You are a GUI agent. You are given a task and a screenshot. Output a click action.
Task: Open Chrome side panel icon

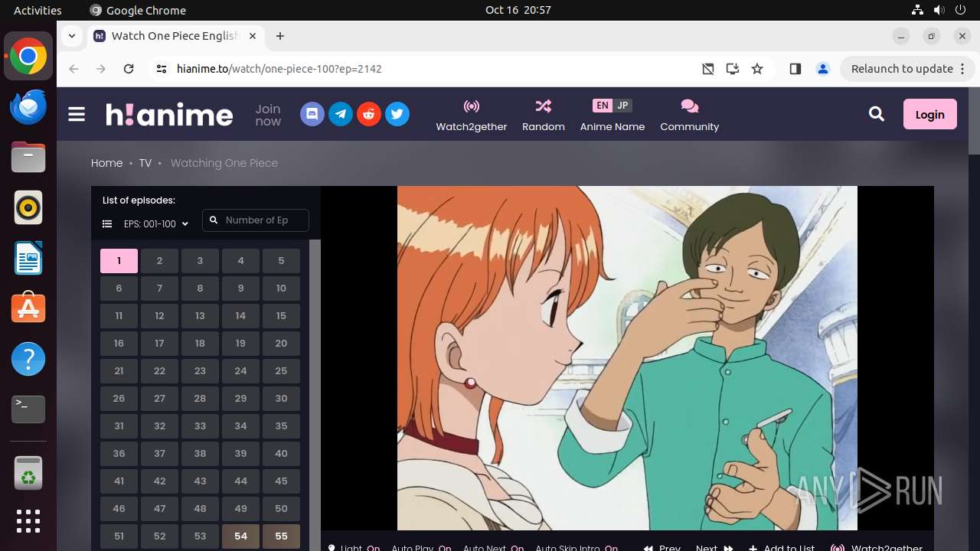pyautogui.click(x=795, y=69)
